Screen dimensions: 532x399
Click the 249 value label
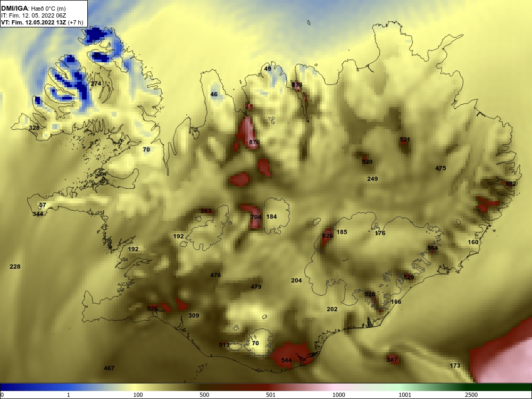[x=372, y=179]
